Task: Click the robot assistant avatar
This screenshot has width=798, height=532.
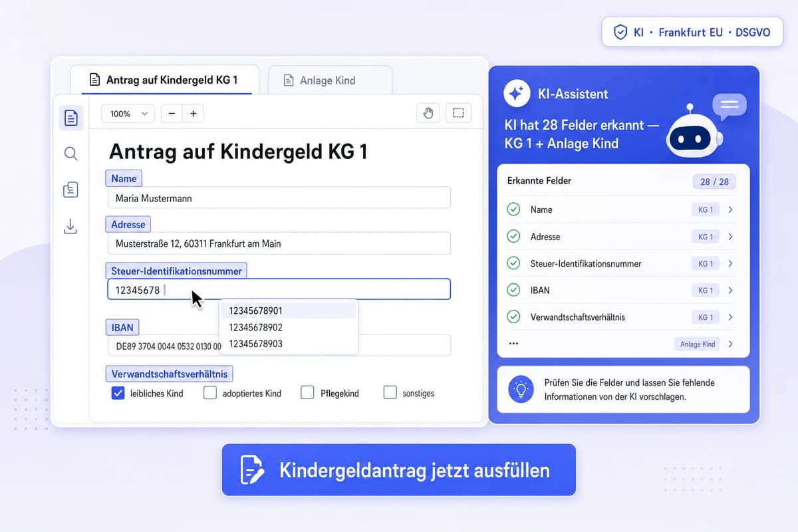Action: tap(695, 132)
